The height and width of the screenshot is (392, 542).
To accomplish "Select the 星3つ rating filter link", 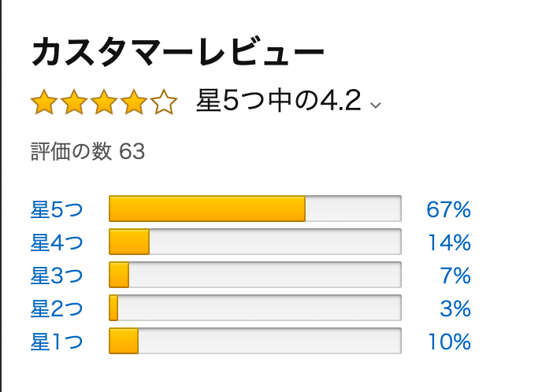I will coord(57,276).
